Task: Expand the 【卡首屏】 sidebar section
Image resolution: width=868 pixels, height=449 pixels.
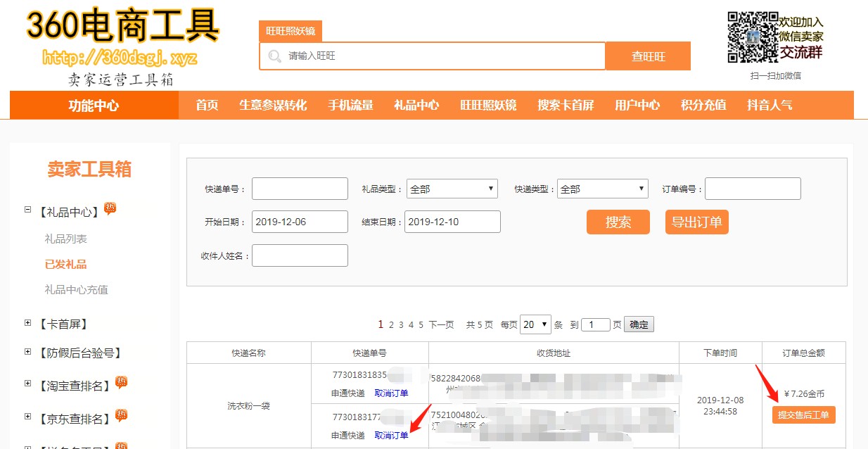Action: pyautogui.click(x=28, y=323)
